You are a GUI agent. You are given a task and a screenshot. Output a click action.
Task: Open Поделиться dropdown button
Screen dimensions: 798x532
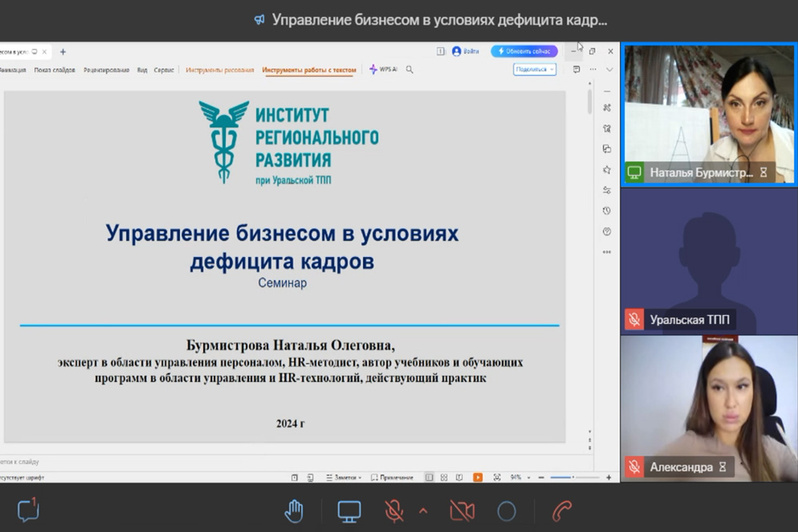click(x=535, y=69)
